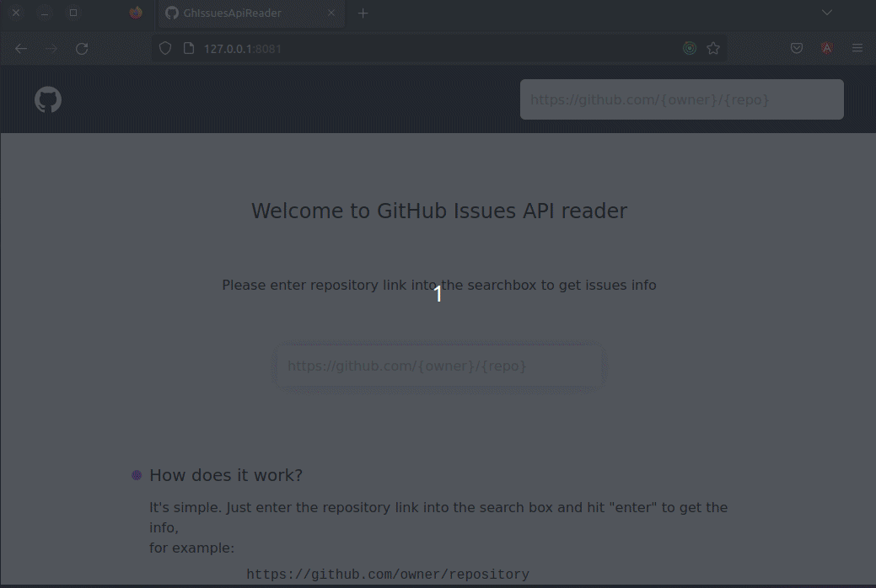Bookmark the page using the star icon
876x588 pixels.
click(x=713, y=48)
